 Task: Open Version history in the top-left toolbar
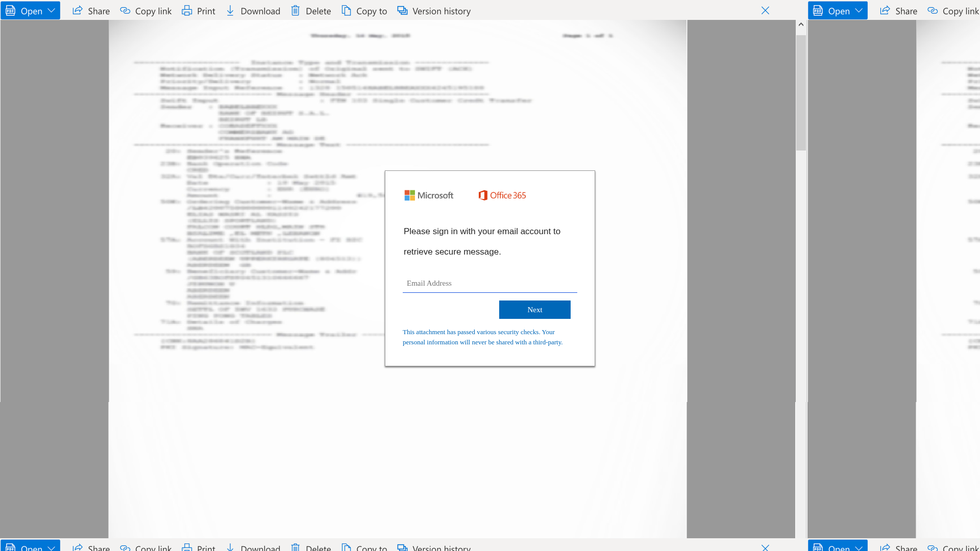click(434, 11)
